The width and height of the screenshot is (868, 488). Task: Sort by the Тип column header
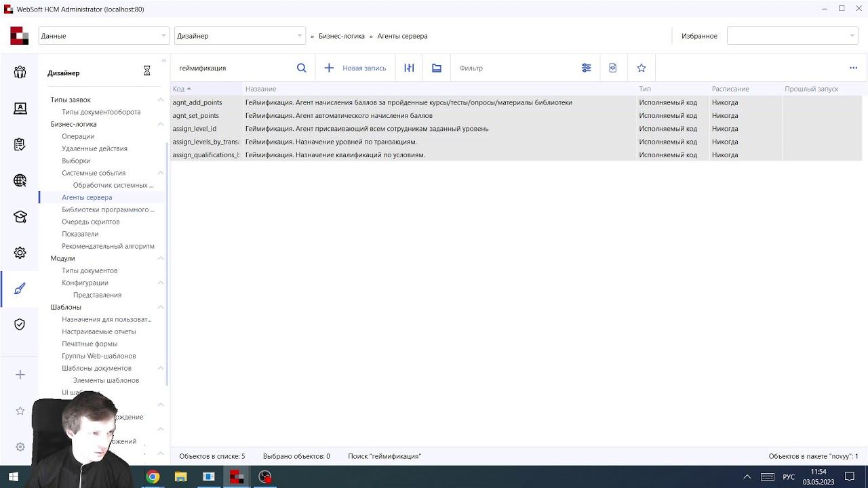point(673,89)
